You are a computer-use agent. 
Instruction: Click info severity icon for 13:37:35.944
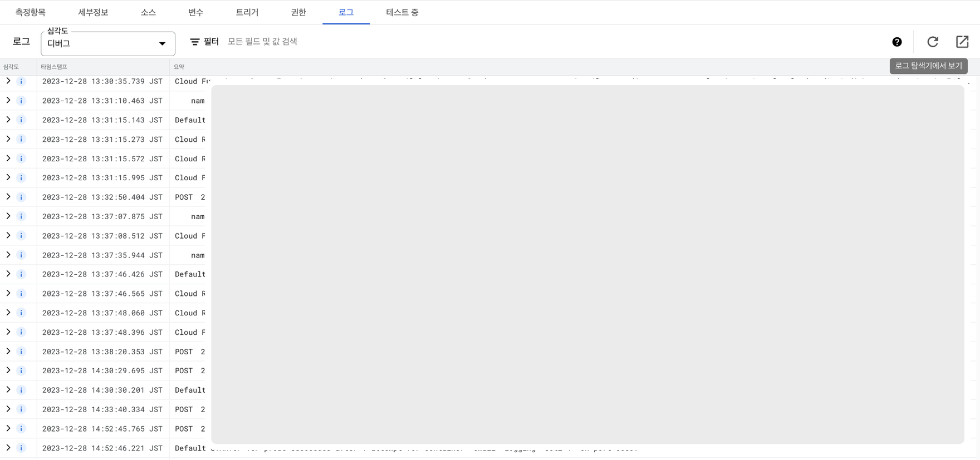[x=21, y=255]
